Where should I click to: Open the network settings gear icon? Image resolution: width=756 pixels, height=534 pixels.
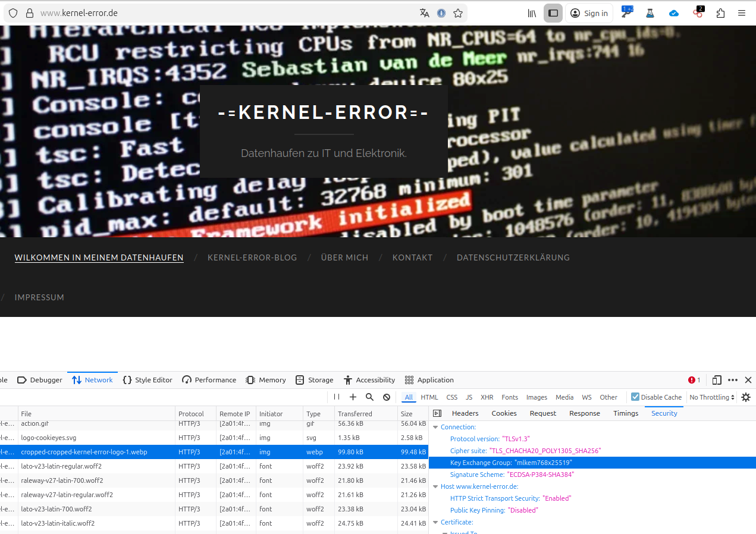click(x=746, y=397)
